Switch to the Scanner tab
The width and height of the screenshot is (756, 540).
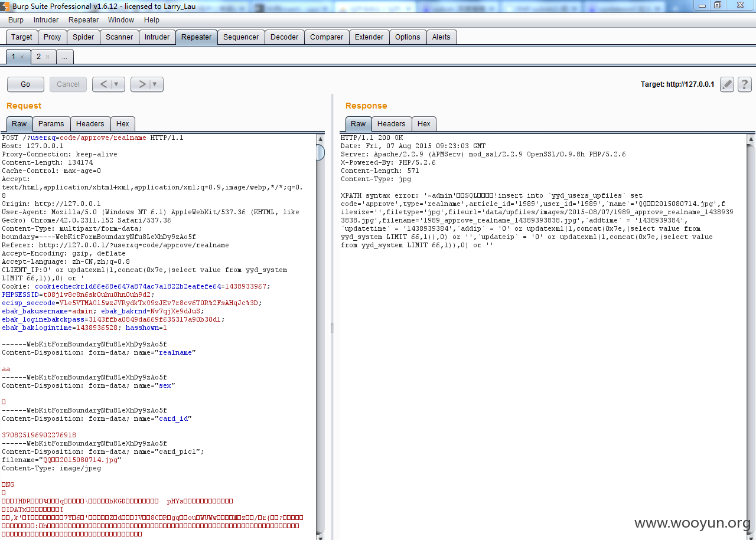(x=119, y=37)
